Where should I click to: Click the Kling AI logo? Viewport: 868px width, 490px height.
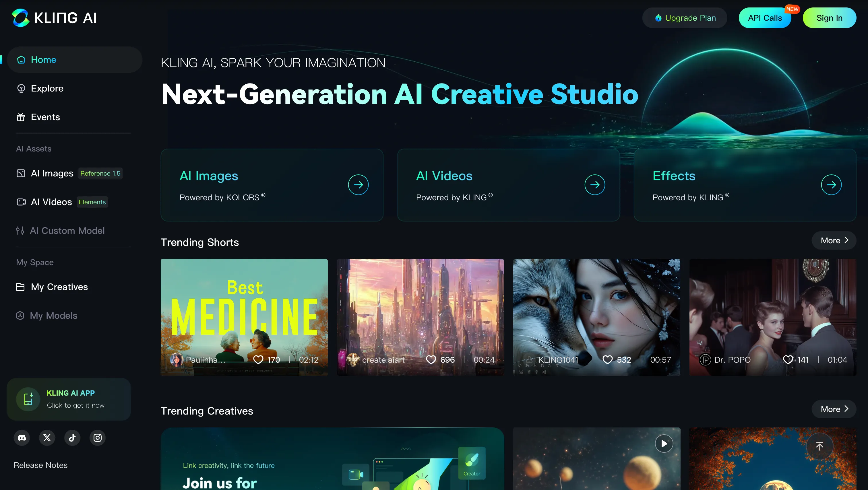(x=54, y=17)
